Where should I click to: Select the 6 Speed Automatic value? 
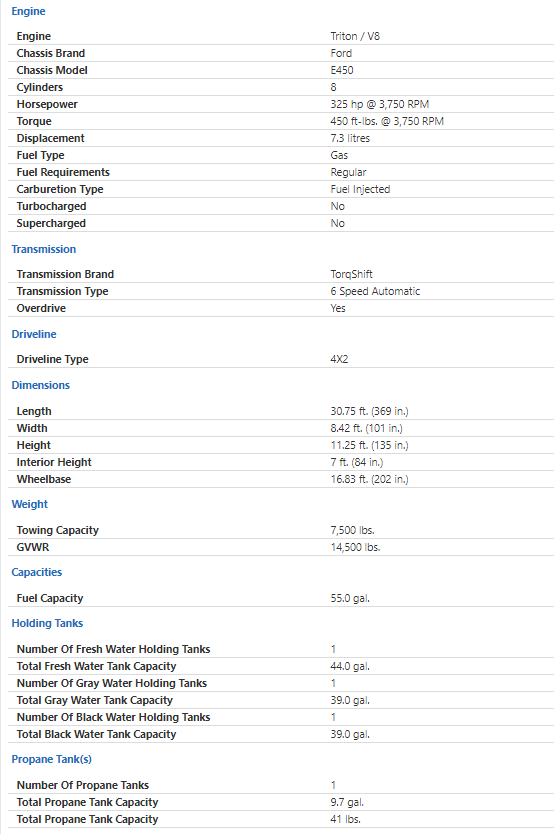coord(375,291)
